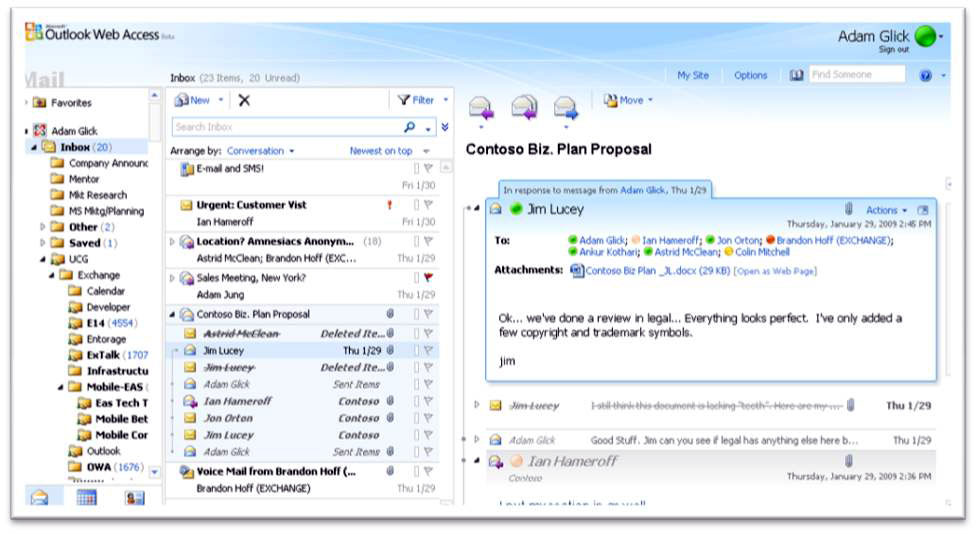Click the New message envelope icon
This screenshot has width=977, height=534.
click(x=181, y=100)
